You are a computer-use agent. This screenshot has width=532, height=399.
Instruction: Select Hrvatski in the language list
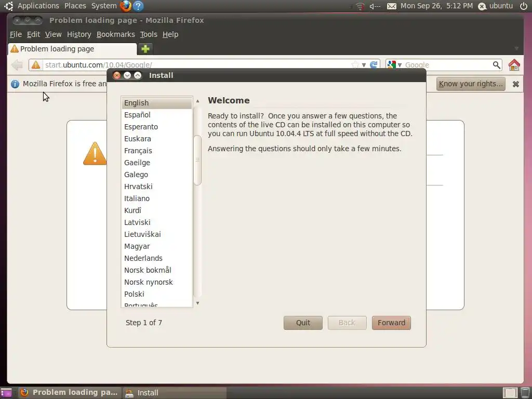tap(157, 187)
